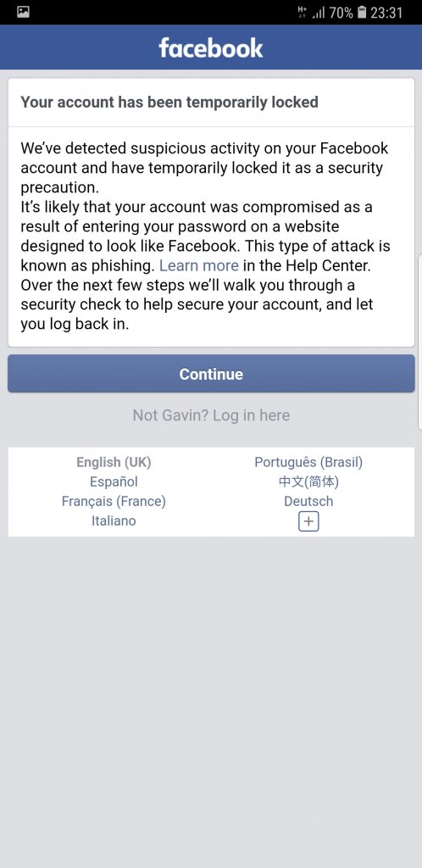Select English (UK) language
Viewport: 422px width, 868px height.
114,462
